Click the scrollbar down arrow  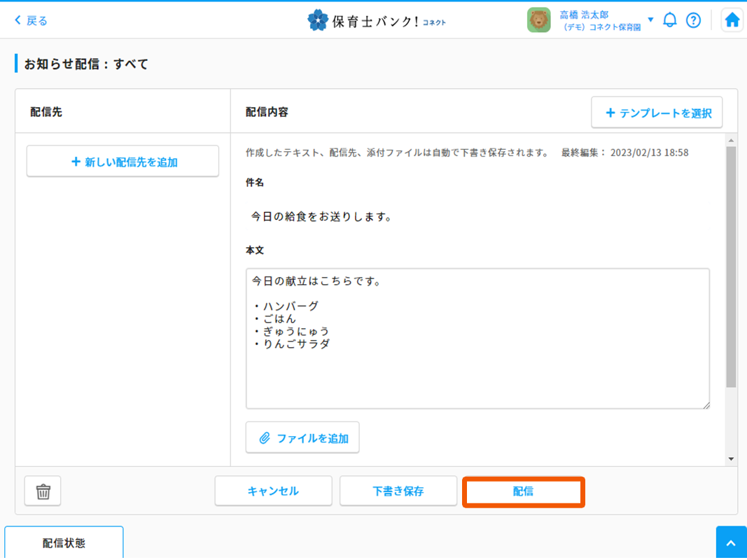tap(731, 459)
